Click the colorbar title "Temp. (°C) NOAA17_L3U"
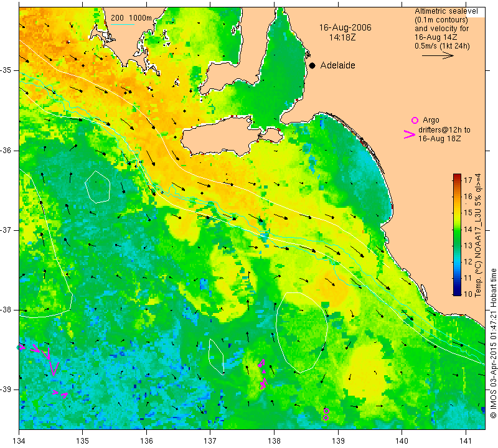The width and height of the screenshot is (498, 448). coord(477,254)
